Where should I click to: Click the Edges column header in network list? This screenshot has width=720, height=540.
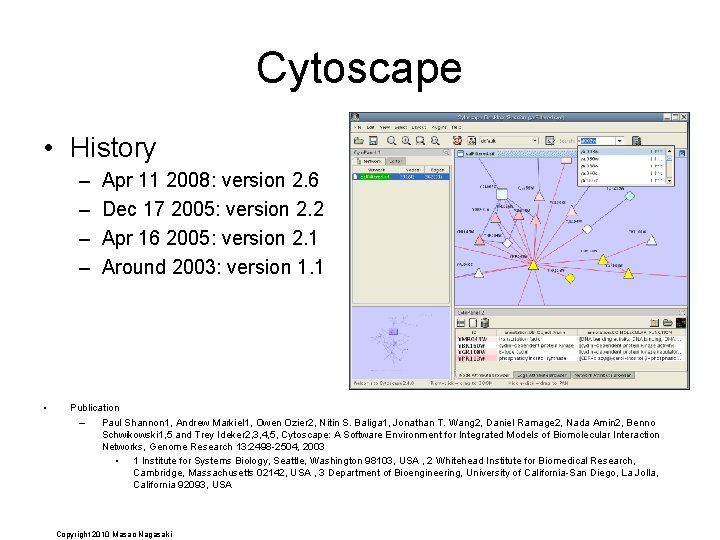[437, 169]
